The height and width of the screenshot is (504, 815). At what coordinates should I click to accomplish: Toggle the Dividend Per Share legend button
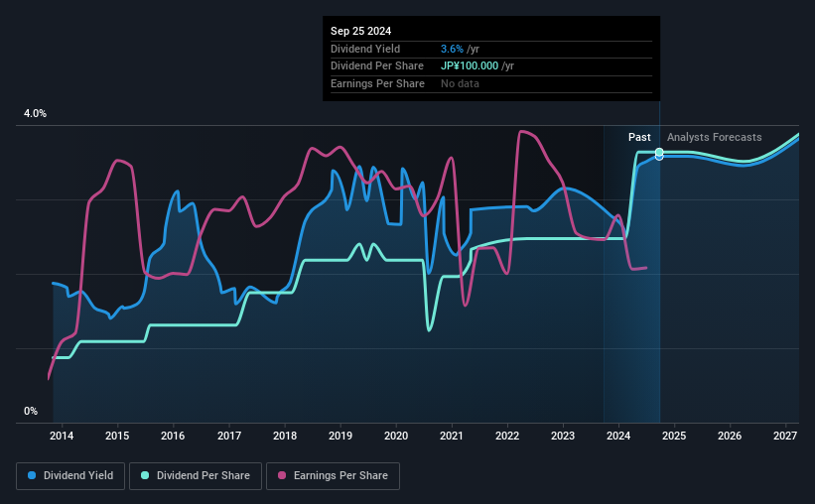pos(196,476)
